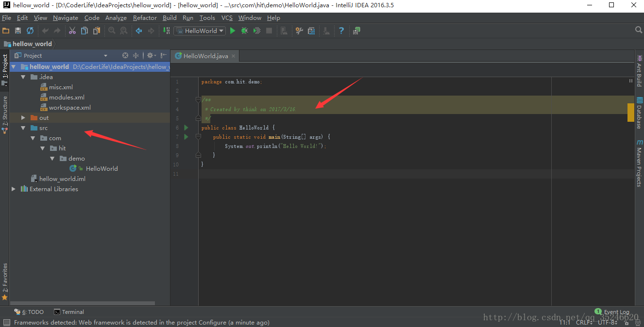Image resolution: width=644 pixels, height=327 pixels.
Task: Toggle fold on the main method gutter
Action: pos(198,137)
